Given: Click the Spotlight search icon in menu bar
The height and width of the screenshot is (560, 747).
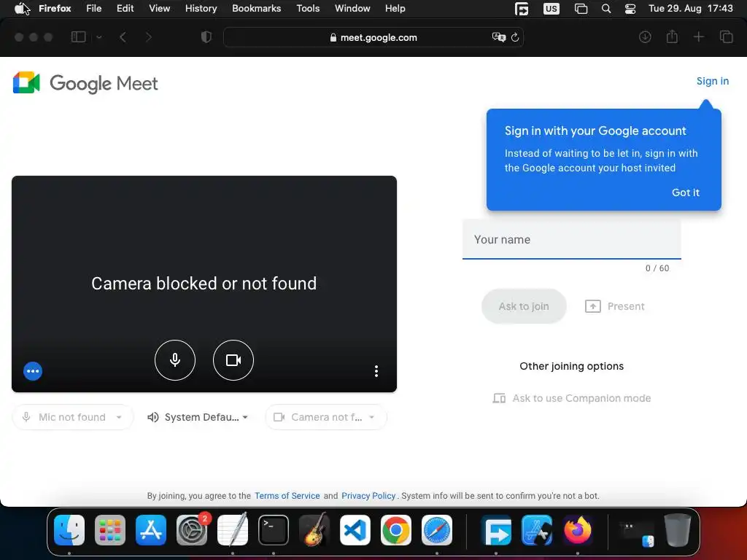Looking at the screenshot, I should (606, 9).
